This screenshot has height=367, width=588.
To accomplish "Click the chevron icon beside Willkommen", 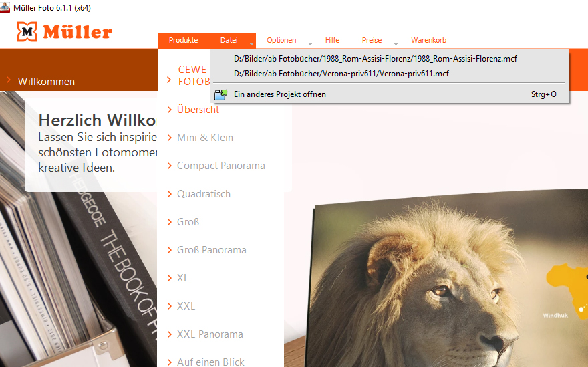I will coord(9,80).
